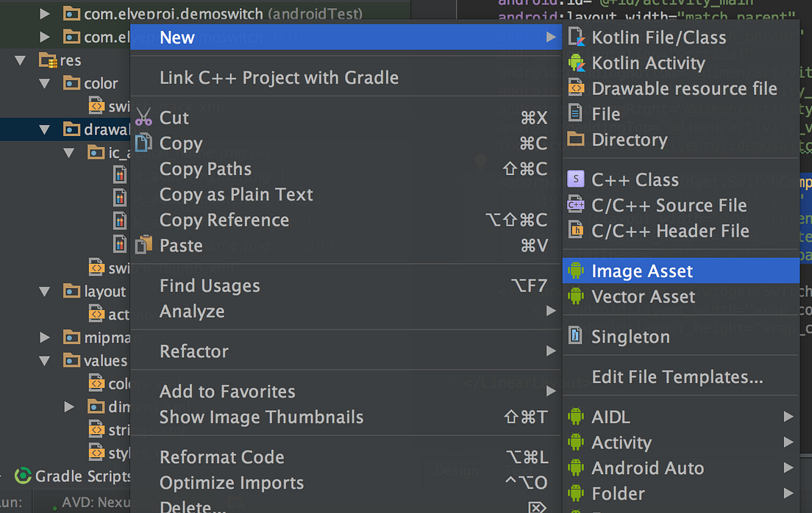Select Find Usages menu entry
The height and width of the screenshot is (513, 812).
pos(210,285)
